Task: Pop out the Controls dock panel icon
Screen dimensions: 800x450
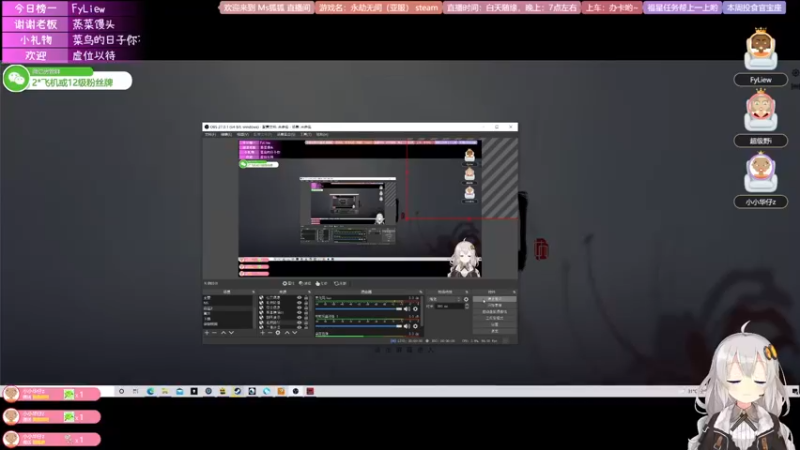Action: [x=514, y=292]
